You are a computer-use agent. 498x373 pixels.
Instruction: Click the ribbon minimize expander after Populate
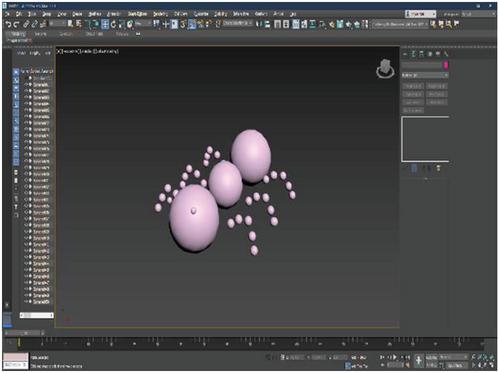[x=138, y=34]
